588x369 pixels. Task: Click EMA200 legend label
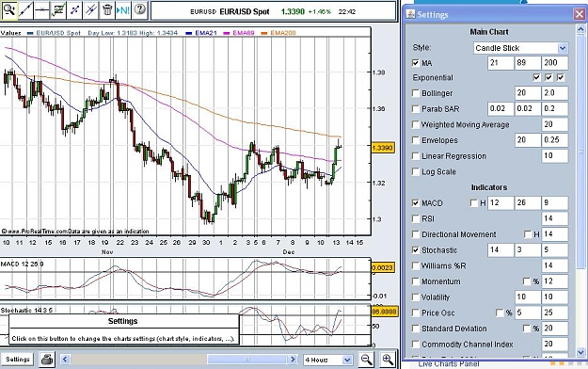[283, 33]
